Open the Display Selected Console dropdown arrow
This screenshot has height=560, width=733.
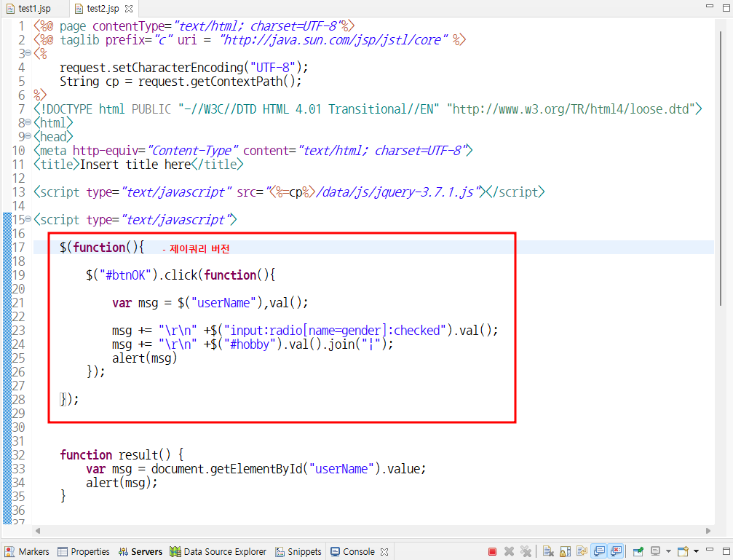click(668, 551)
